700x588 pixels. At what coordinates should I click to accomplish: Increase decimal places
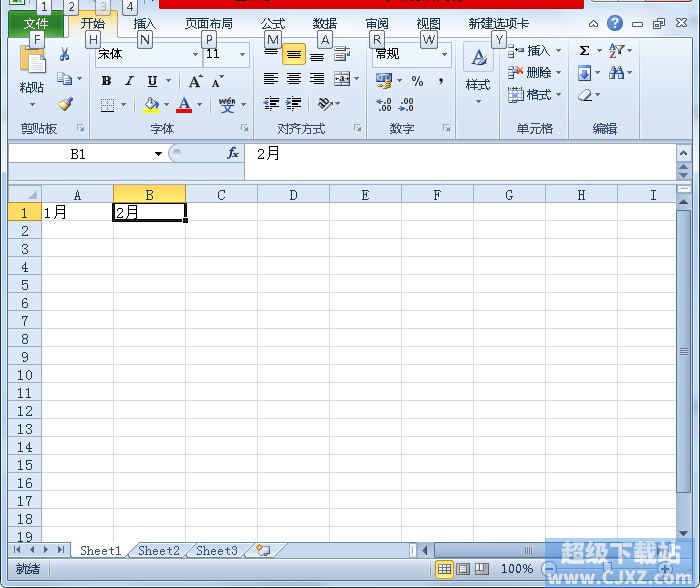point(384,104)
